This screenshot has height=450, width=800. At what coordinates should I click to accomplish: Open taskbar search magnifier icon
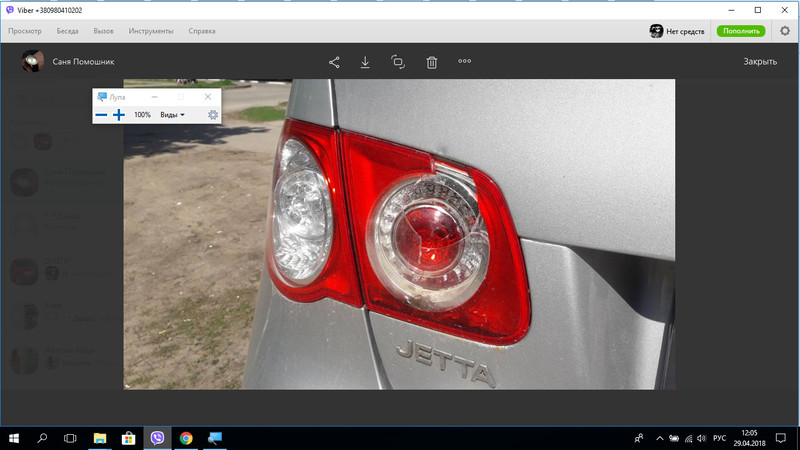tap(42, 438)
